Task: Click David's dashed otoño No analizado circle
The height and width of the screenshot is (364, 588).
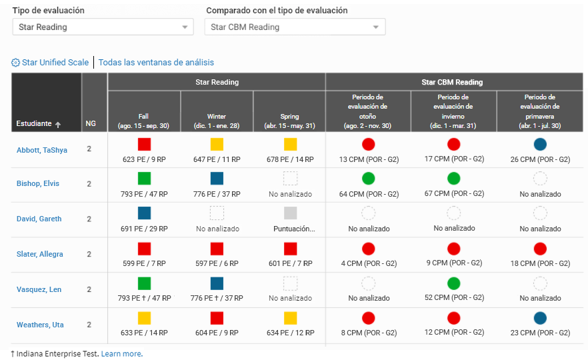Action: click(368, 213)
